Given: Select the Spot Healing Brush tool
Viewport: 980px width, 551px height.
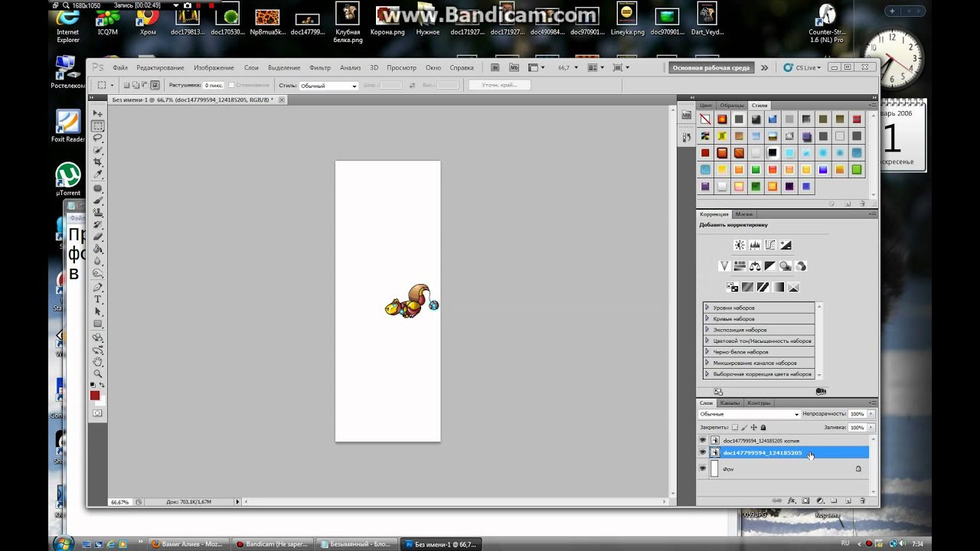Looking at the screenshot, I should coord(98,189).
